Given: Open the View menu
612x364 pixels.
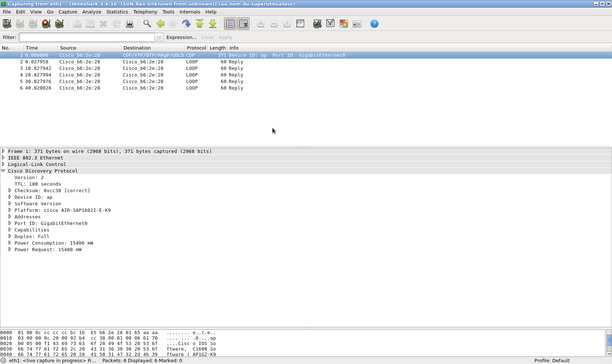Looking at the screenshot, I should [36, 12].
